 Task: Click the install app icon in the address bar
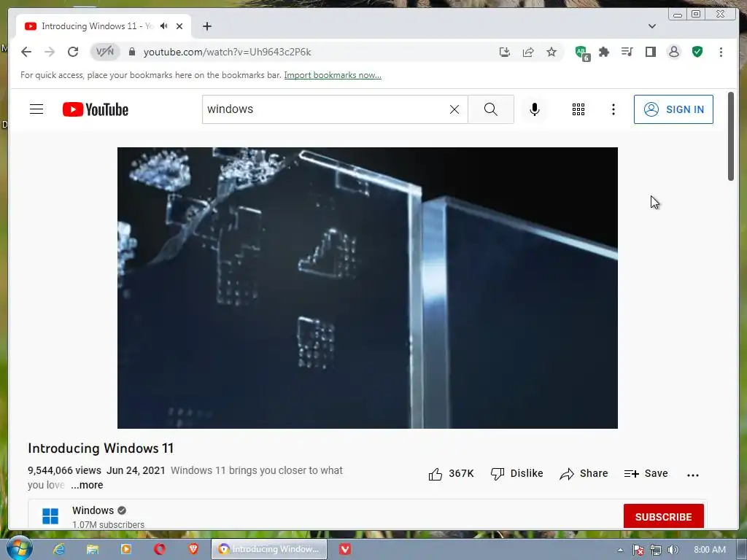click(x=505, y=52)
